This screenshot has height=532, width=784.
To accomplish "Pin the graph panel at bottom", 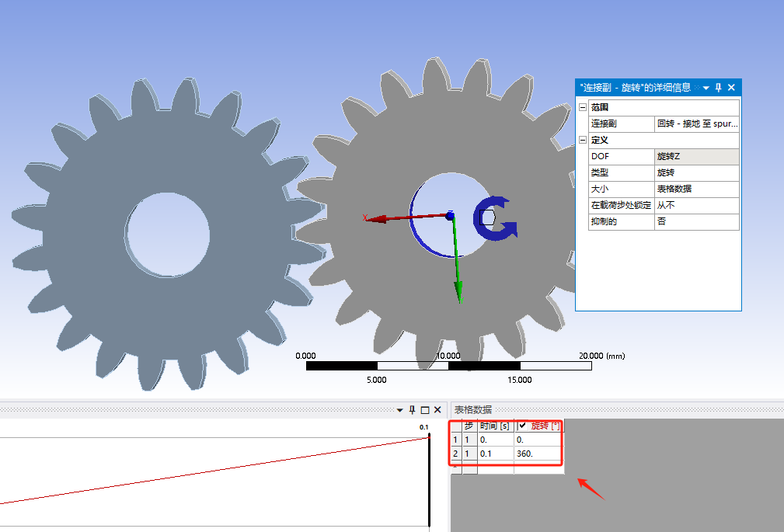I will click(x=413, y=410).
